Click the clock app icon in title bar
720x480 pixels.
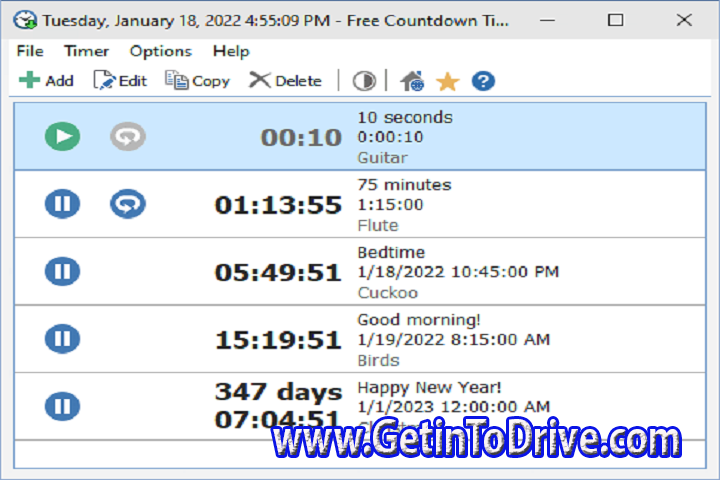25,20
